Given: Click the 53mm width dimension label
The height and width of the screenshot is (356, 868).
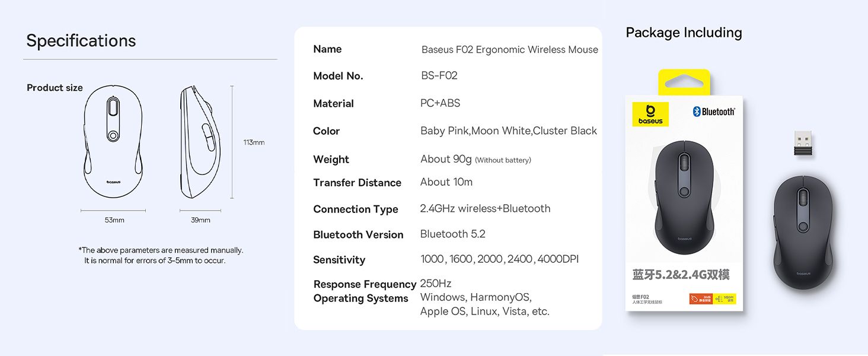Looking at the screenshot, I should [x=114, y=220].
